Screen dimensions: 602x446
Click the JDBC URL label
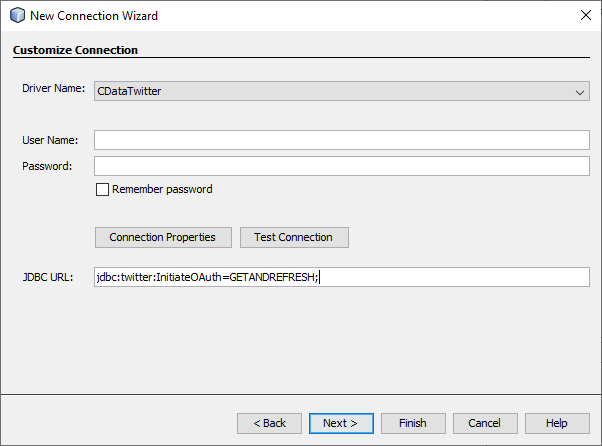coord(48,276)
